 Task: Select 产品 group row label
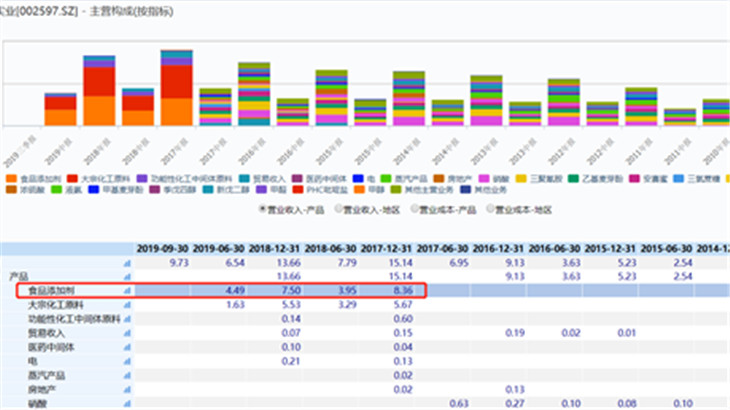[19, 277]
